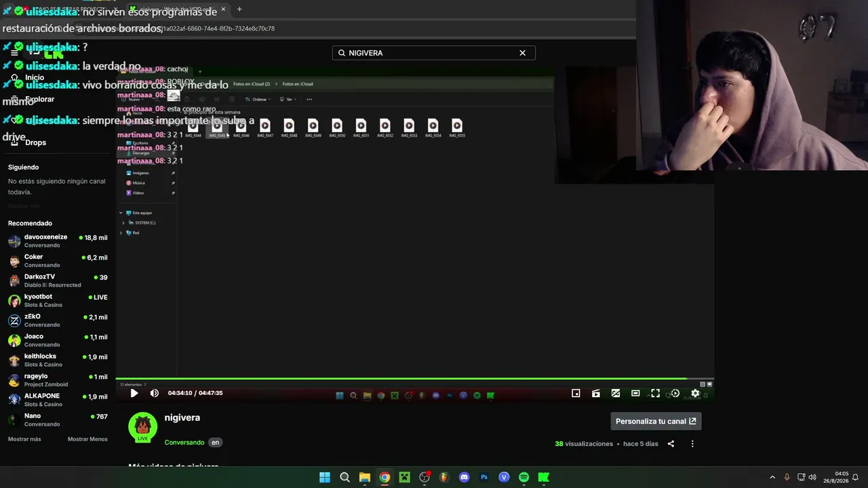Open the purple V app on taskbar
868x488 pixels.
coord(504,477)
